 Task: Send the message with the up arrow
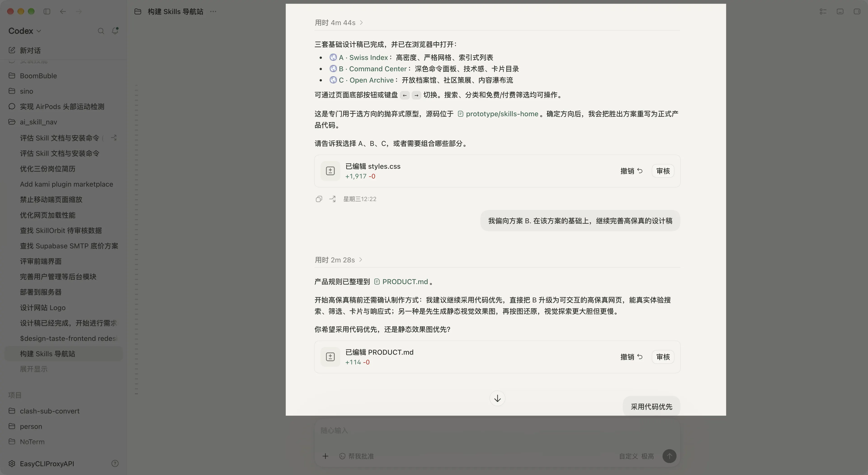(670, 456)
